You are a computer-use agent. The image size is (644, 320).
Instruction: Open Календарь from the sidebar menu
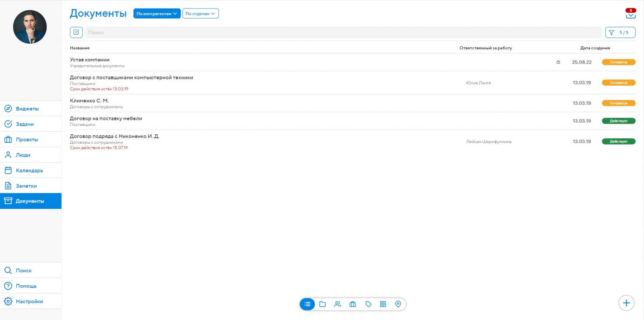(x=29, y=170)
